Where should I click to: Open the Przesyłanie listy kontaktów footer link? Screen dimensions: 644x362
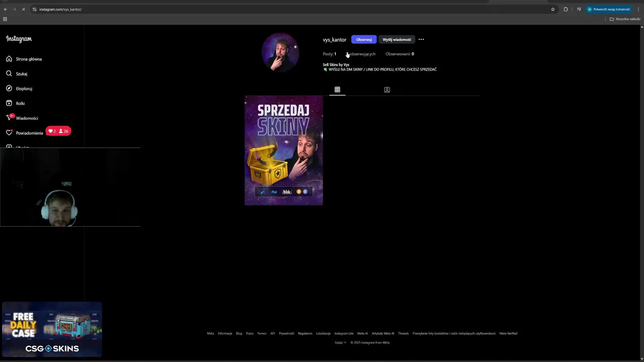pos(454,333)
